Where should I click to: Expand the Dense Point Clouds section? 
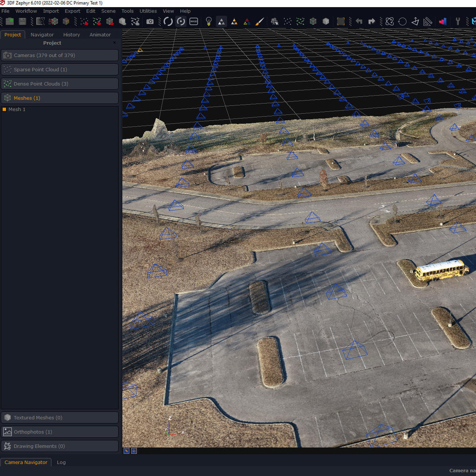(x=59, y=84)
